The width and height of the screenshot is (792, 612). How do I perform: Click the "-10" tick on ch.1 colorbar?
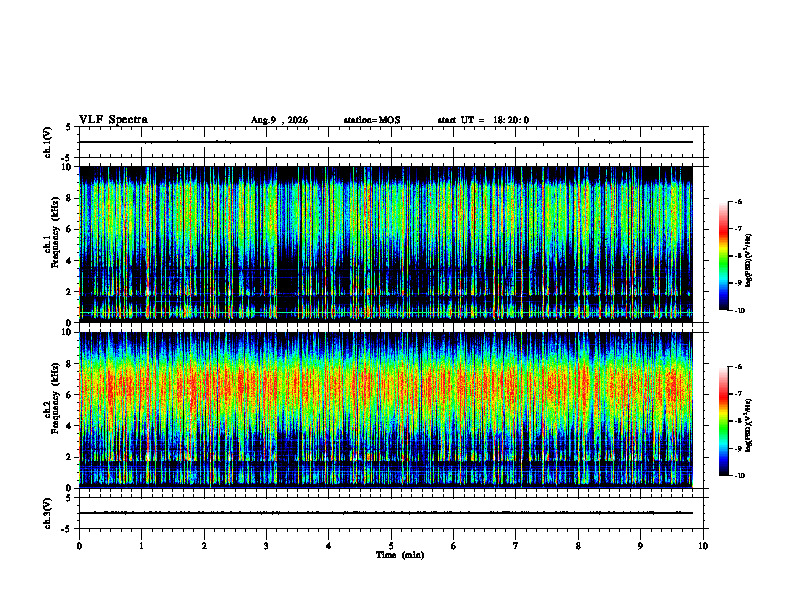pos(739,311)
